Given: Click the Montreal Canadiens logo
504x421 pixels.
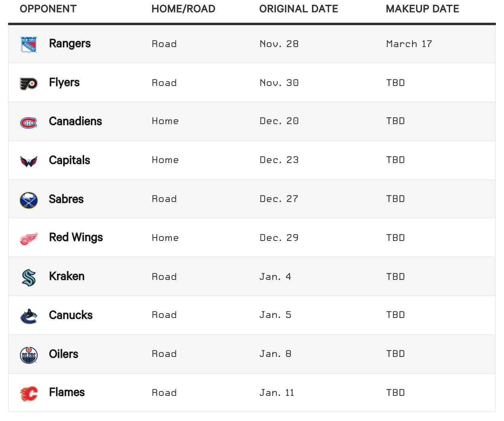Looking at the screenshot, I should [x=29, y=122].
